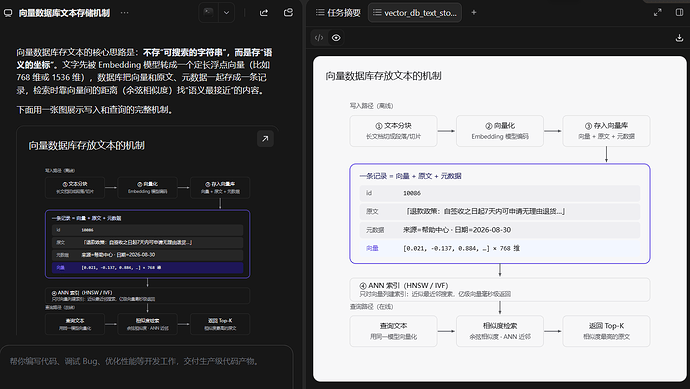This screenshot has width=690, height=389.
Task: Click the 相似度检索 box in the preview
Action: click(x=500, y=331)
